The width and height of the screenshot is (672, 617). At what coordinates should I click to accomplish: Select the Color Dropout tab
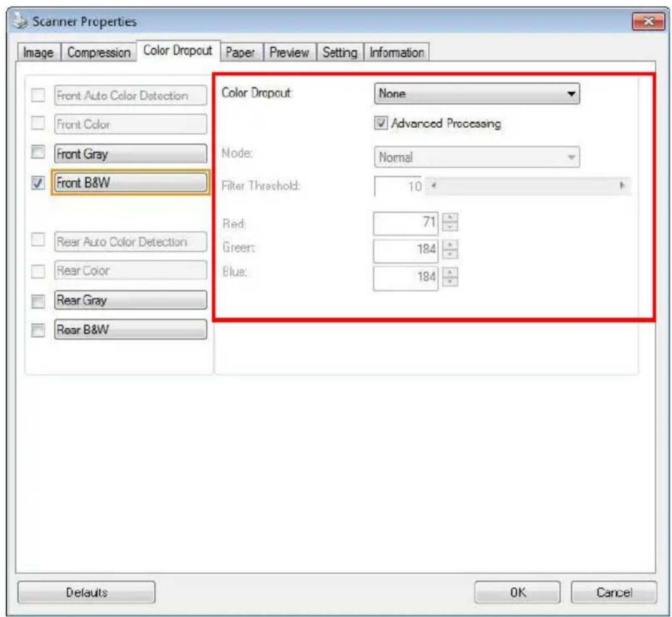click(x=178, y=50)
